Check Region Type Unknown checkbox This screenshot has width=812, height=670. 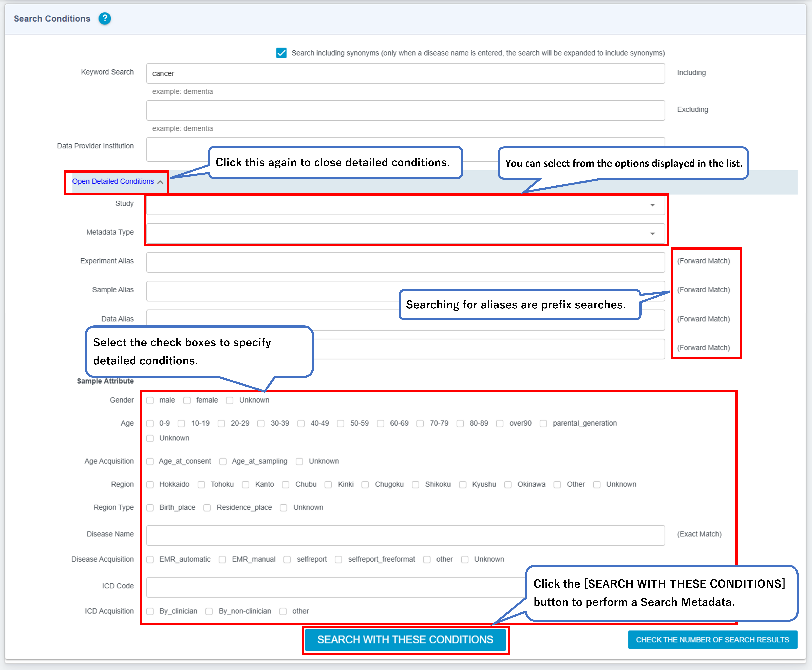[x=284, y=508]
